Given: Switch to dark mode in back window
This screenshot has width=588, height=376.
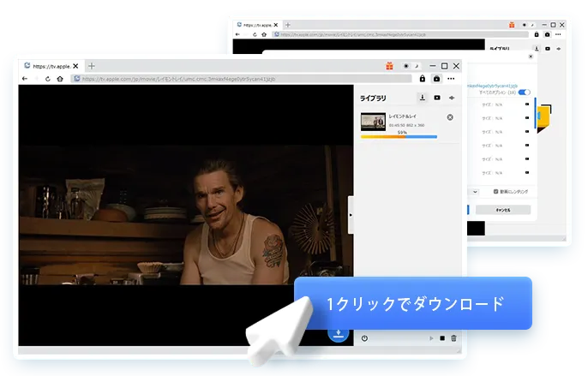Looking at the screenshot, I should tap(532, 25).
